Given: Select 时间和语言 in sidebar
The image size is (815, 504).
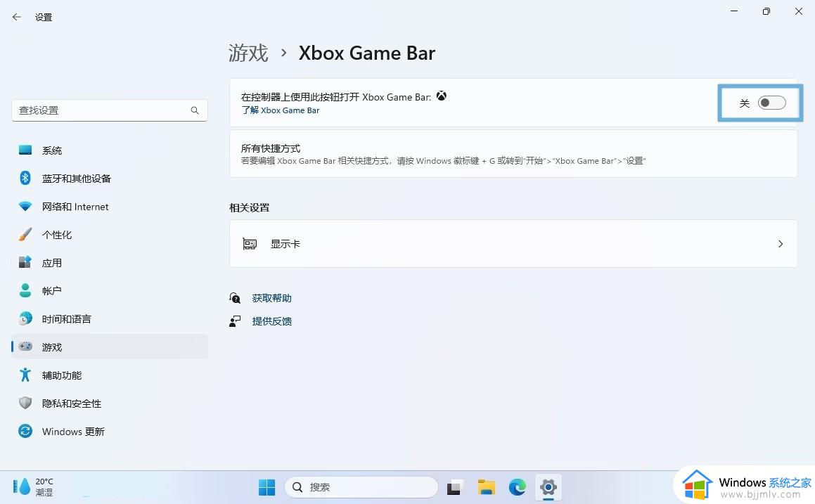Looking at the screenshot, I should (110, 318).
